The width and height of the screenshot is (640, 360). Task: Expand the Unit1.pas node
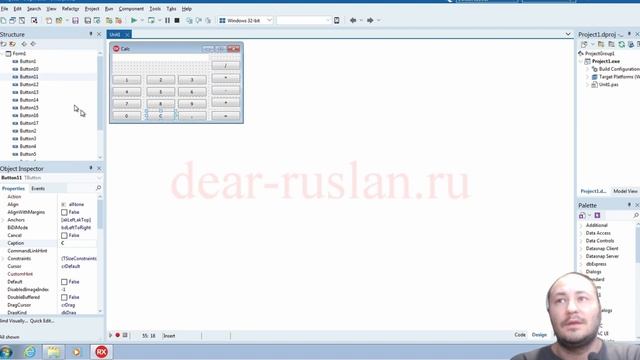click(x=588, y=84)
